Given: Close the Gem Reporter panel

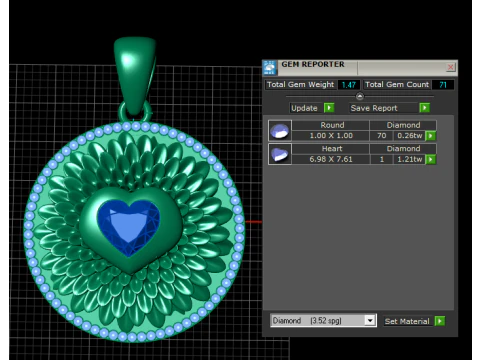Looking at the screenshot, I should tap(450, 67).
